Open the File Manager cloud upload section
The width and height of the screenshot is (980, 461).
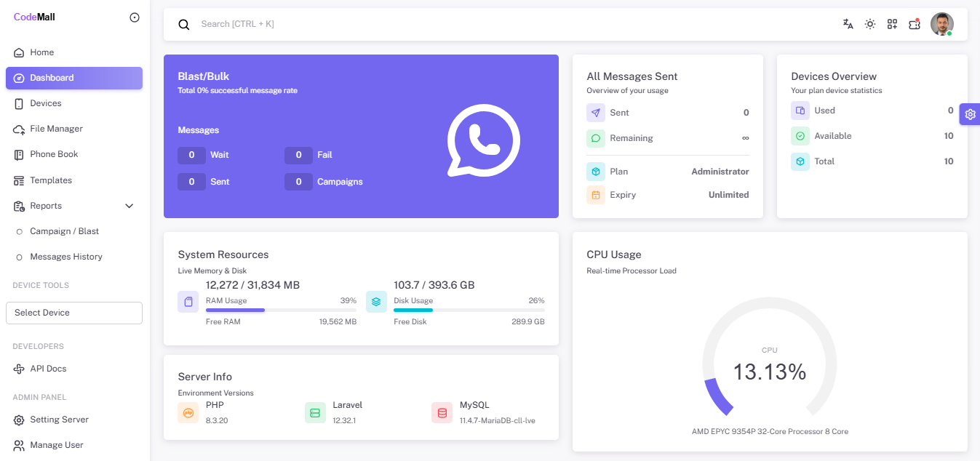[18, 129]
